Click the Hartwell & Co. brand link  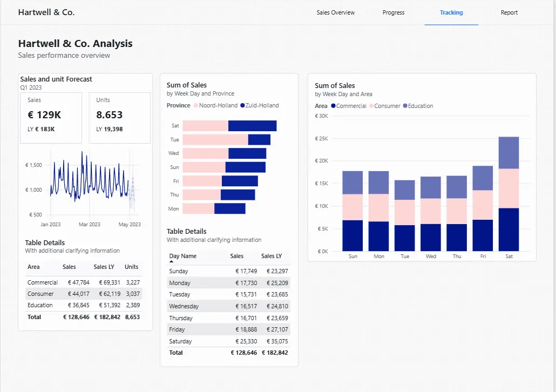pyautogui.click(x=46, y=12)
